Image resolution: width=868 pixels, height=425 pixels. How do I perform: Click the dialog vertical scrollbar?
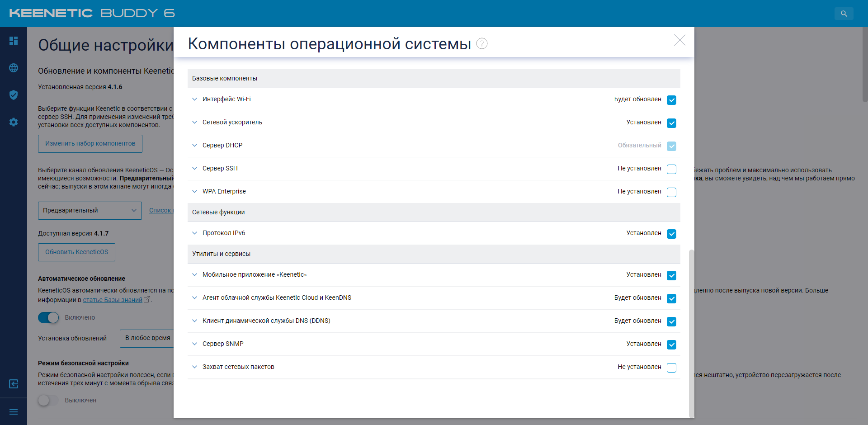coord(691,333)
